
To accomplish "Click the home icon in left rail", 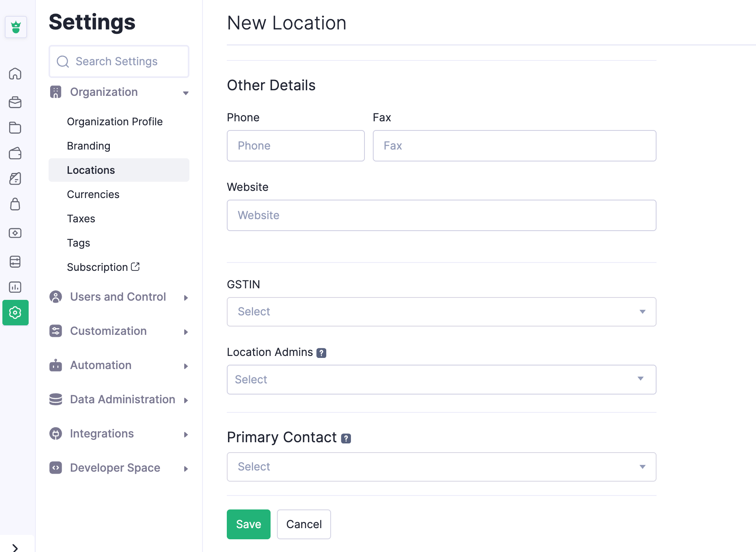I will [15, 74].
